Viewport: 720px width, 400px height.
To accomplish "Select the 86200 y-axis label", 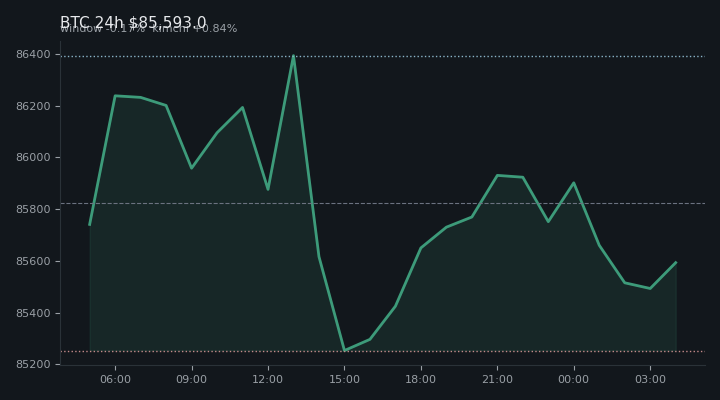I will click(x=33, y=107).
